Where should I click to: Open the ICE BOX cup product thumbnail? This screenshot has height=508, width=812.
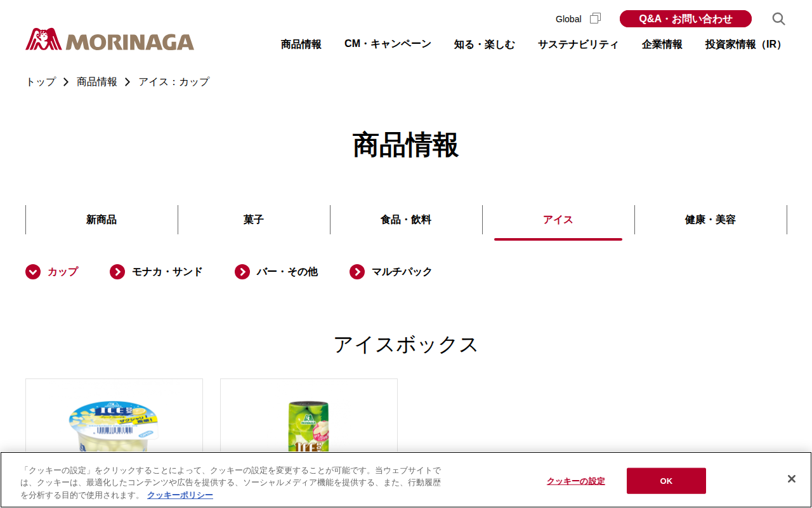coord(114,416)
